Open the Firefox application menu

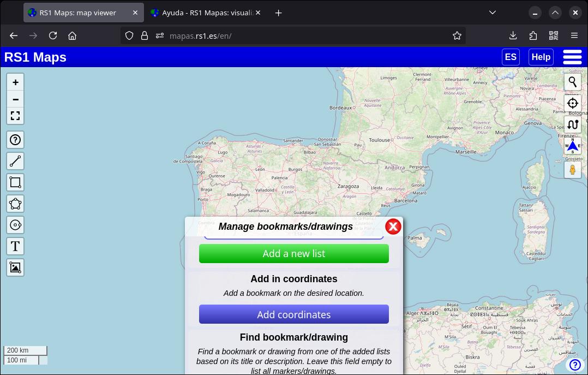pyautogui.click(x=574, y=35)
